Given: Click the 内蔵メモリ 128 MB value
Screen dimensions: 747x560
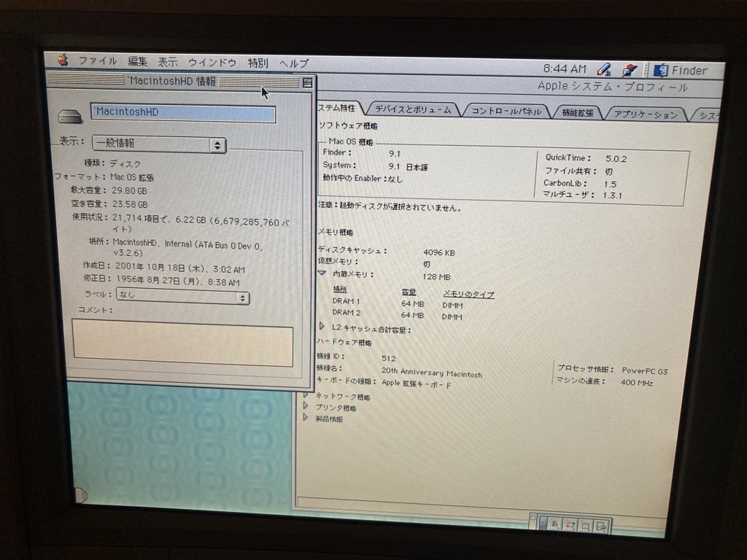Looking at the screenshot, I should pyautogui.click(x=436, y=276).
